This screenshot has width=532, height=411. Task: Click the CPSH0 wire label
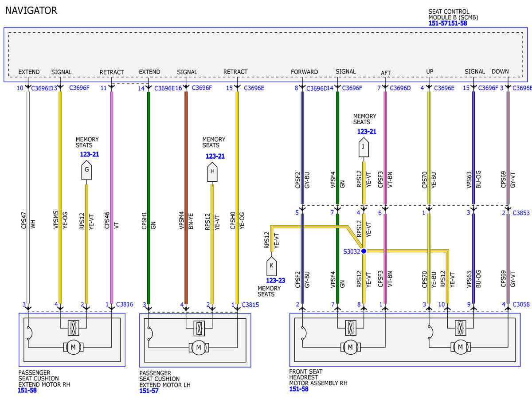click(x=233, y=220)
